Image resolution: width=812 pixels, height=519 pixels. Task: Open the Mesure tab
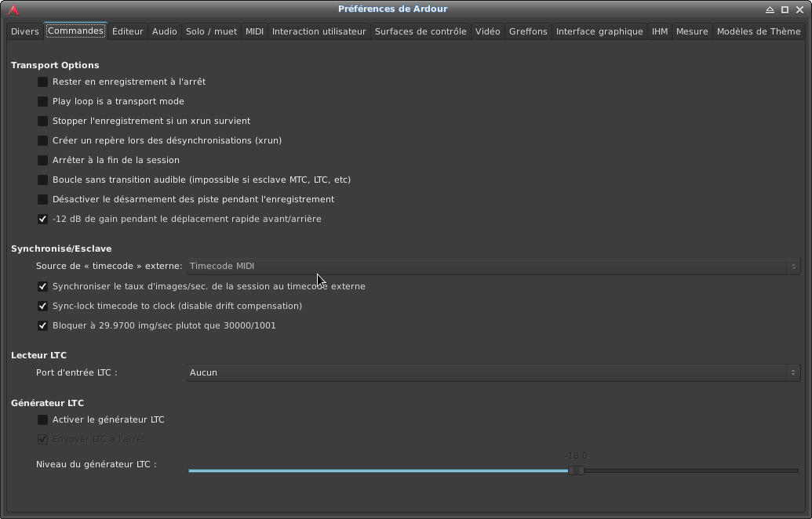(x=692, y=31)
